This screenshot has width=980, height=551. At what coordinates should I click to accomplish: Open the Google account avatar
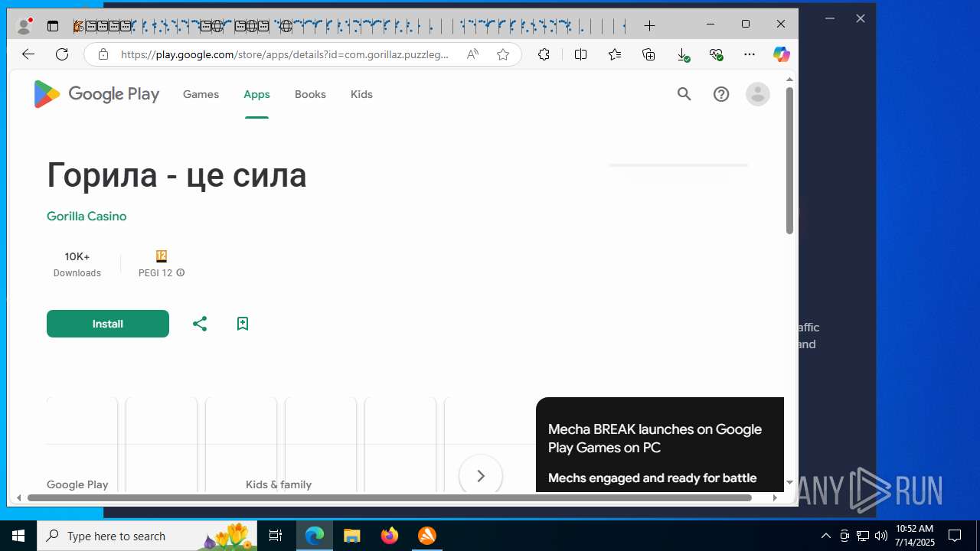pos(758,94)
